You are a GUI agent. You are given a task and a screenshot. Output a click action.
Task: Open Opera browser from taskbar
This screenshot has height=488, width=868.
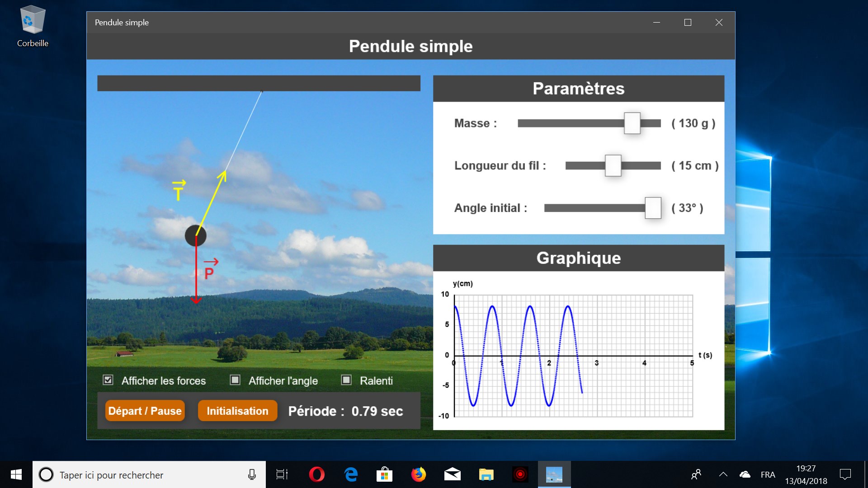click(316, 474)
